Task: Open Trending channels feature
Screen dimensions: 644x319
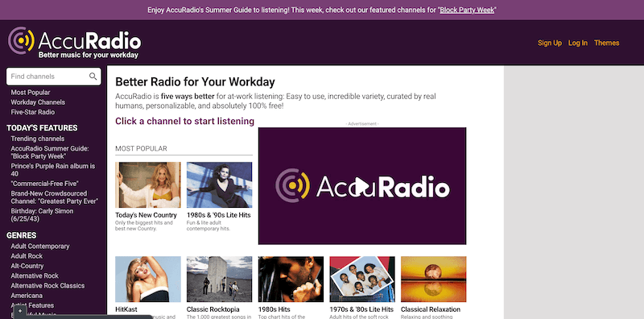Action: 37,139
